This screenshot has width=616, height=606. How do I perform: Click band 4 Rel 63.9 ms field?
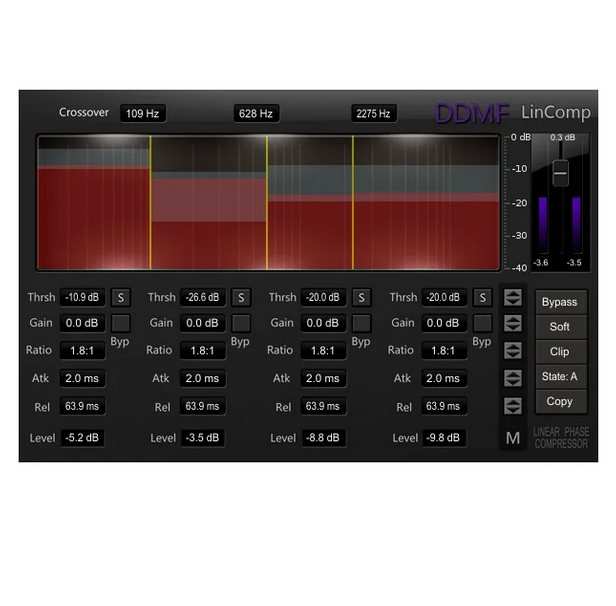444,406
